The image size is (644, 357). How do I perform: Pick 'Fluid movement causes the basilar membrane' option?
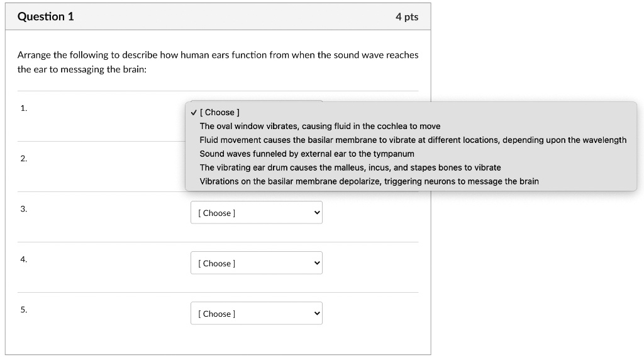413,140
